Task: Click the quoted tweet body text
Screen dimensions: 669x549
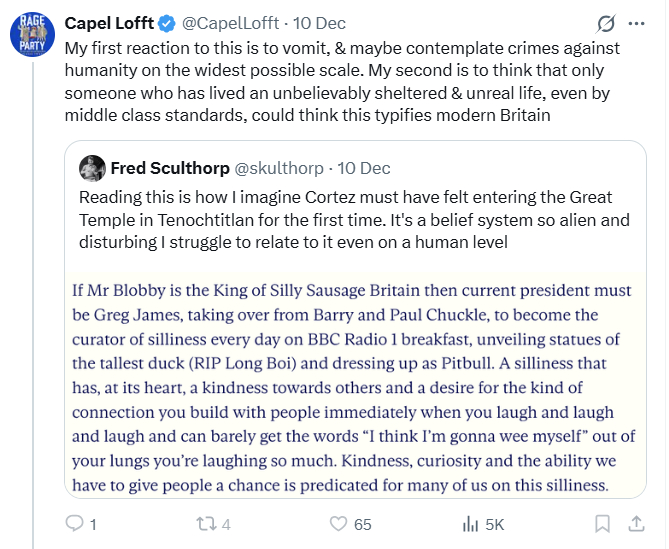Action: [x=345, y=219]
